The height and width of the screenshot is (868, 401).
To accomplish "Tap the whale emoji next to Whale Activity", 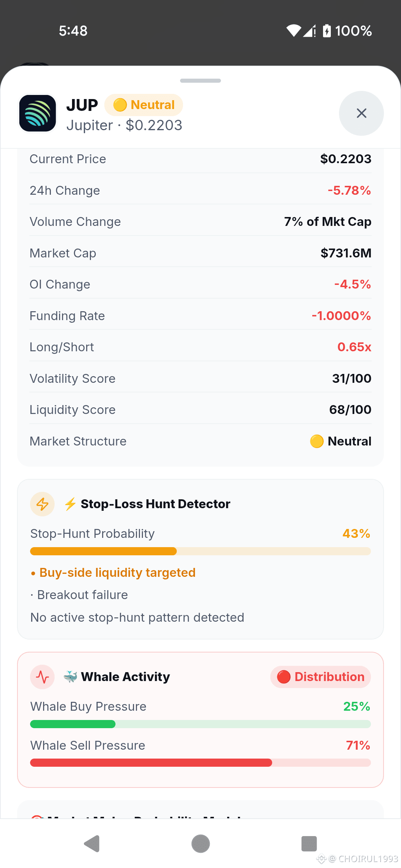I will point(70,677).
